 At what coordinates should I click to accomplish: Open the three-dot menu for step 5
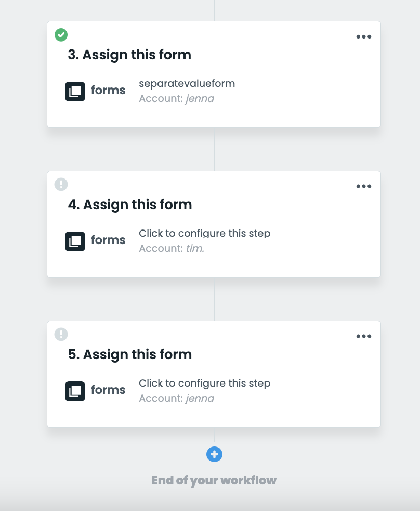pyautogui.click(x=364, y=337)
